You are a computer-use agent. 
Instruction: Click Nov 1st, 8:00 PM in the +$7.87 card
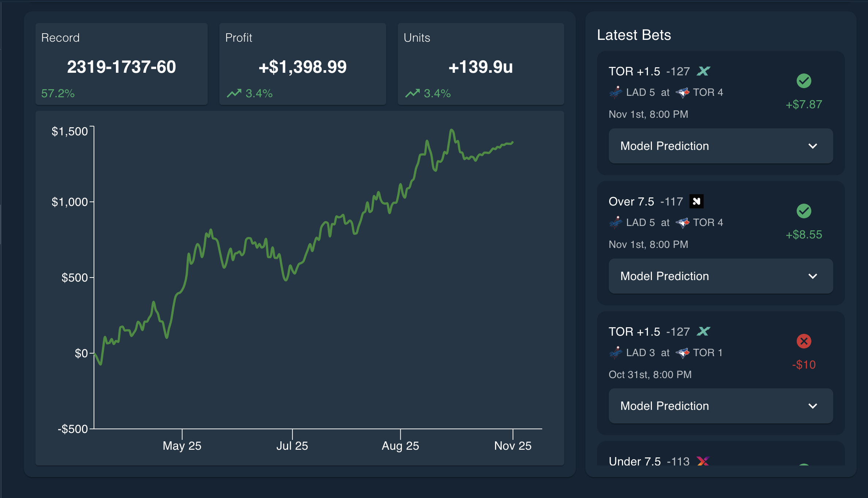tap(648, 114)
